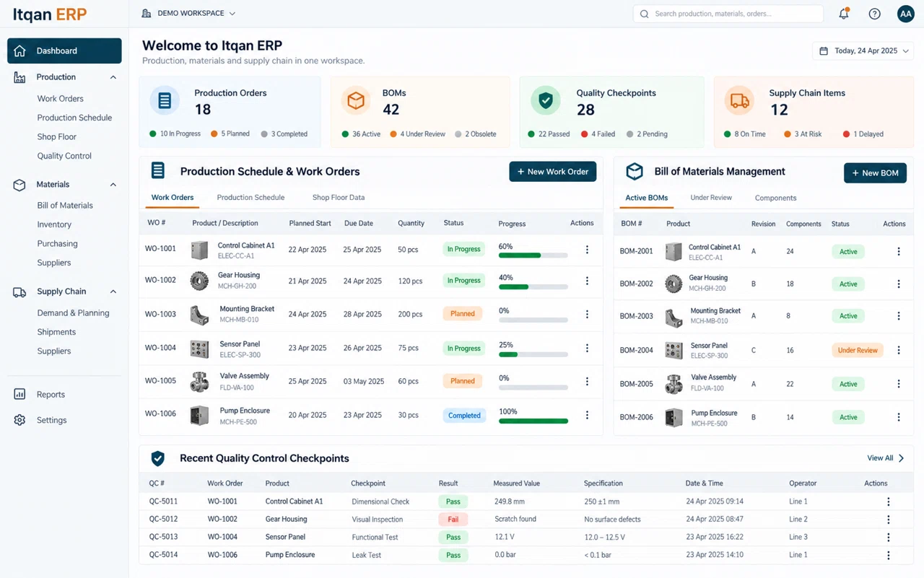Open View All quality checkpoints

[886, 458]
